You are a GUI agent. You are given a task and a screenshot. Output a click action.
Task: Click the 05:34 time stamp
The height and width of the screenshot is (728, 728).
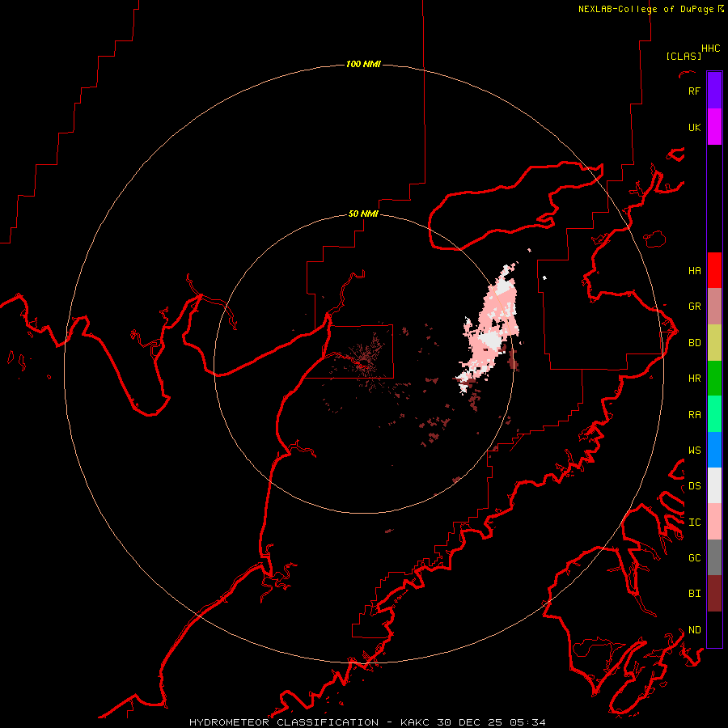click(x=527, y=722)
